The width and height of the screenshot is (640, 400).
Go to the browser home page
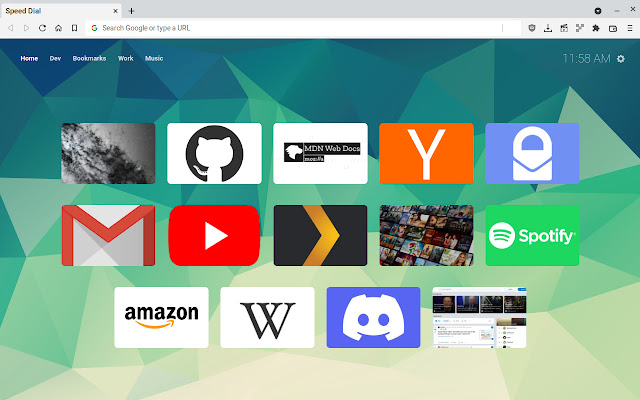pos(58,28)
